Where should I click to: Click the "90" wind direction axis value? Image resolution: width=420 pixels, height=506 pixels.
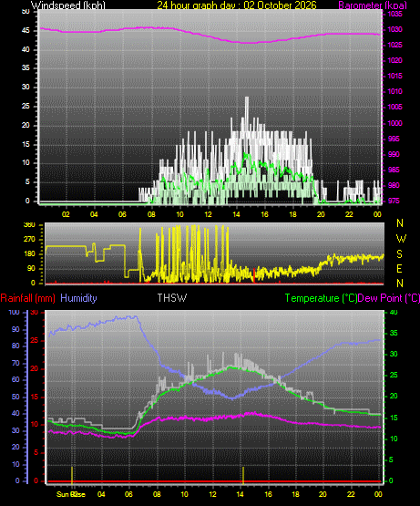click(31, 268)
